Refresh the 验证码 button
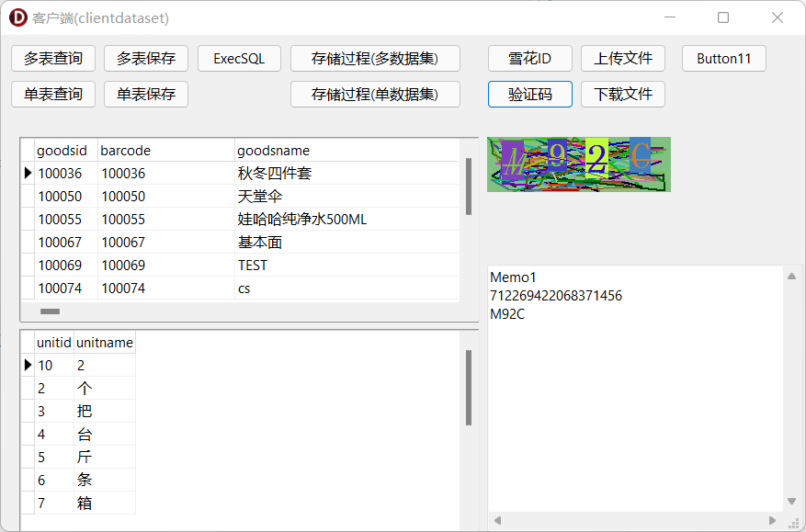 pyautogui.click(x=530, y=94)
